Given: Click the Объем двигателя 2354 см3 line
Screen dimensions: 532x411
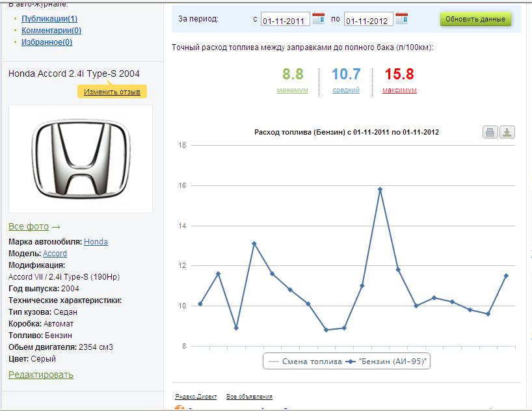Looking at the screenshot, I should [60, 347].
